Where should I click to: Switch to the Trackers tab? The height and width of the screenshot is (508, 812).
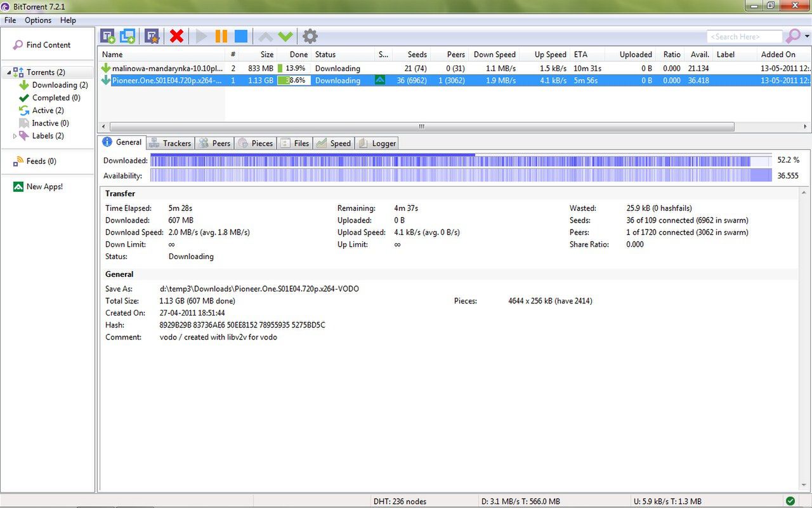[169, 144]
